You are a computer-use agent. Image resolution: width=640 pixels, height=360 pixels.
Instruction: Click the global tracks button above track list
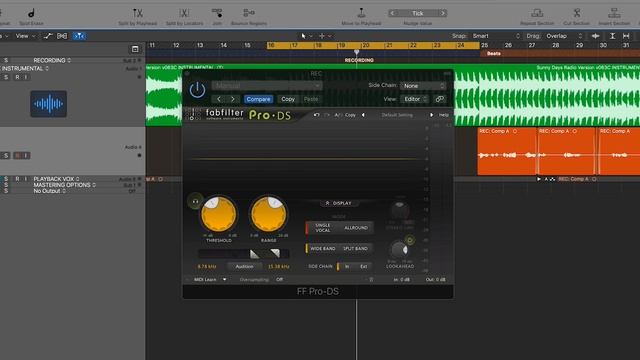(x=135, y=49)
